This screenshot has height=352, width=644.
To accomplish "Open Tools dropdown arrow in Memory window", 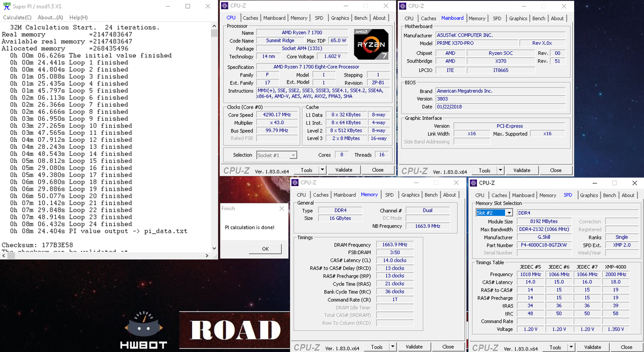I will [x=393, y=347].
